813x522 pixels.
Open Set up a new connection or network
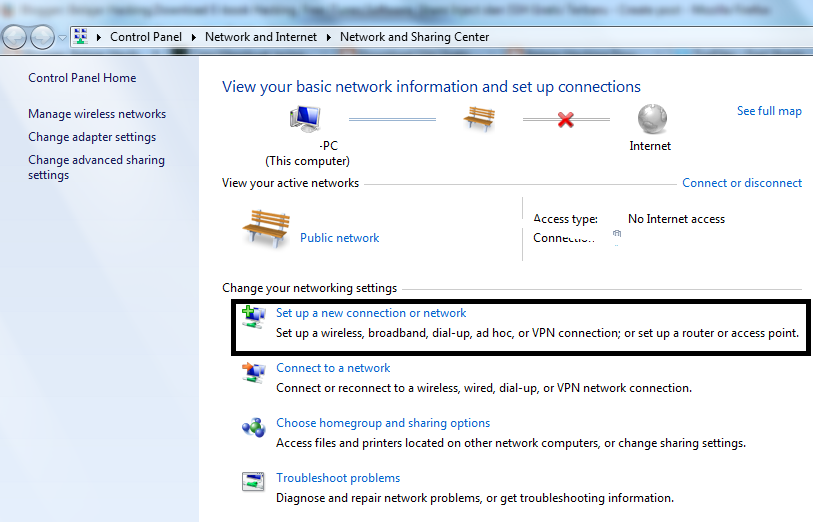pos(371,313)
